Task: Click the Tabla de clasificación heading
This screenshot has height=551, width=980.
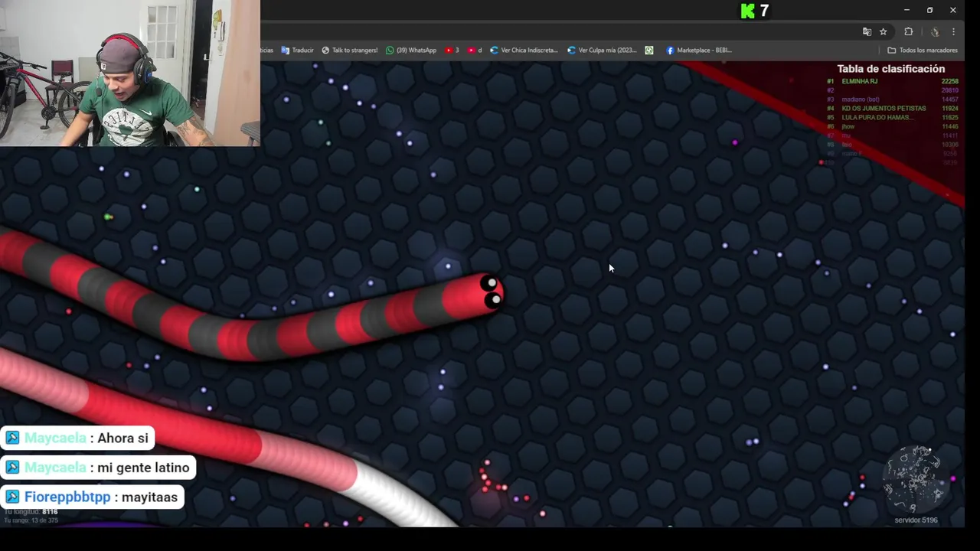Action: pos(890,69)
